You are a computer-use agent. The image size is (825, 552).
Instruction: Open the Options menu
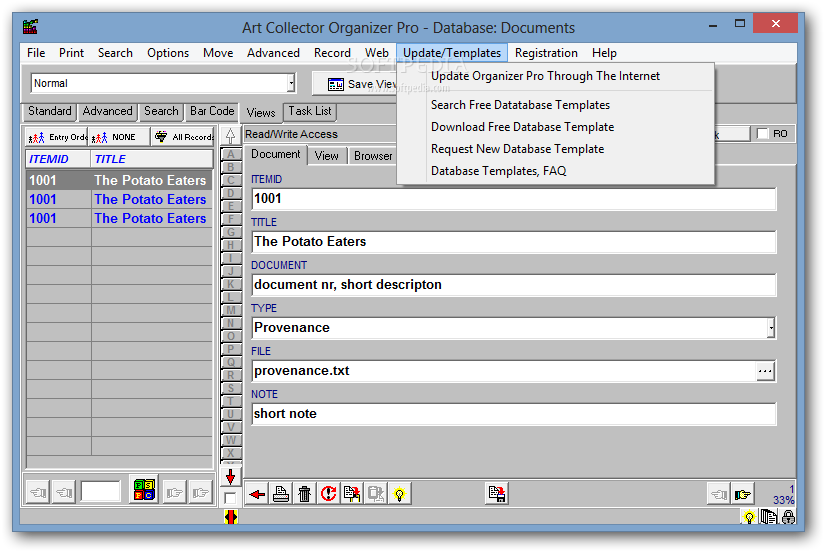click(168, 53)
